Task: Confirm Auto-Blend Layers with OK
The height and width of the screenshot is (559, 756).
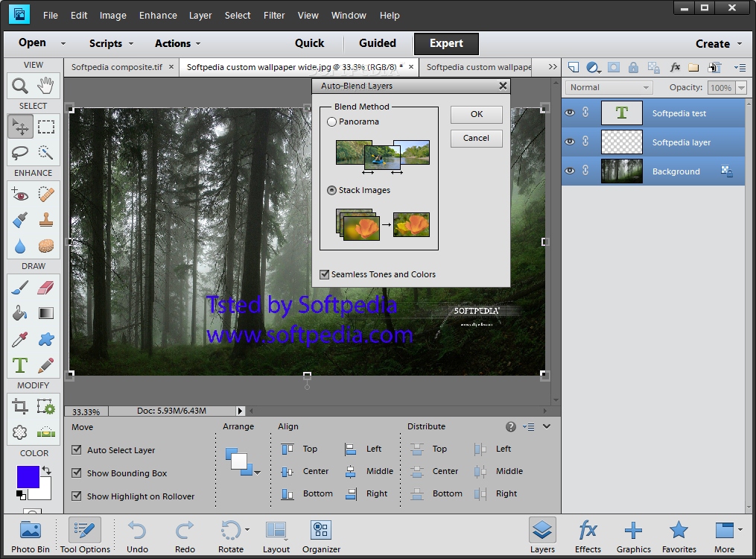Action: (477, 114)
